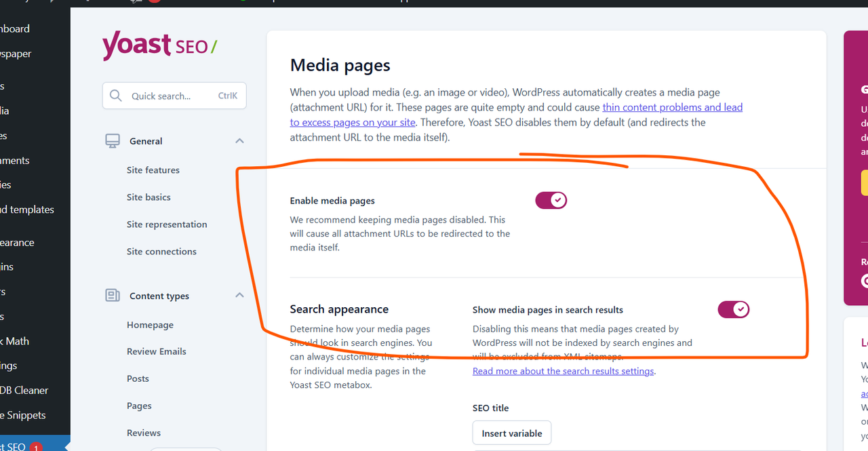Open Rank Math in the admin sidebar

pyautogui.click(x=14, y=341)
